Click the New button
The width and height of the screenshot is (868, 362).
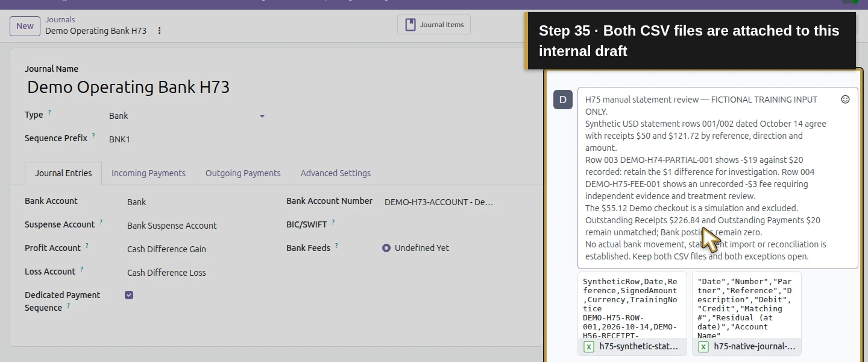tap(25, 26)
